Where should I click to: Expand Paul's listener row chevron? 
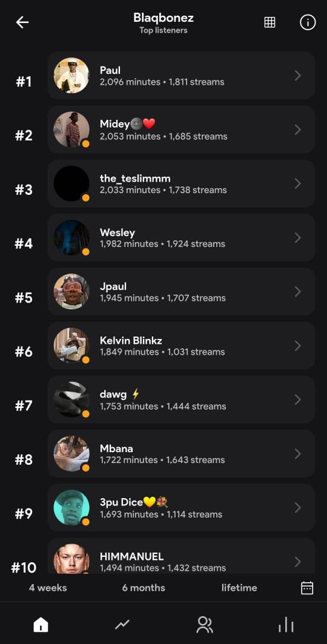[x=298, y=76]
